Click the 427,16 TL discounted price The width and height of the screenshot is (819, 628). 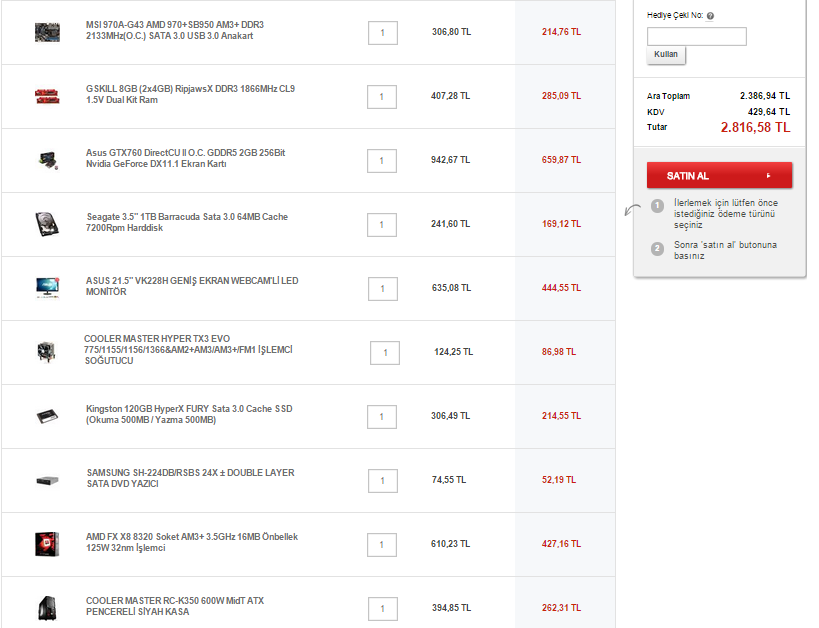(x=561, y=544)
